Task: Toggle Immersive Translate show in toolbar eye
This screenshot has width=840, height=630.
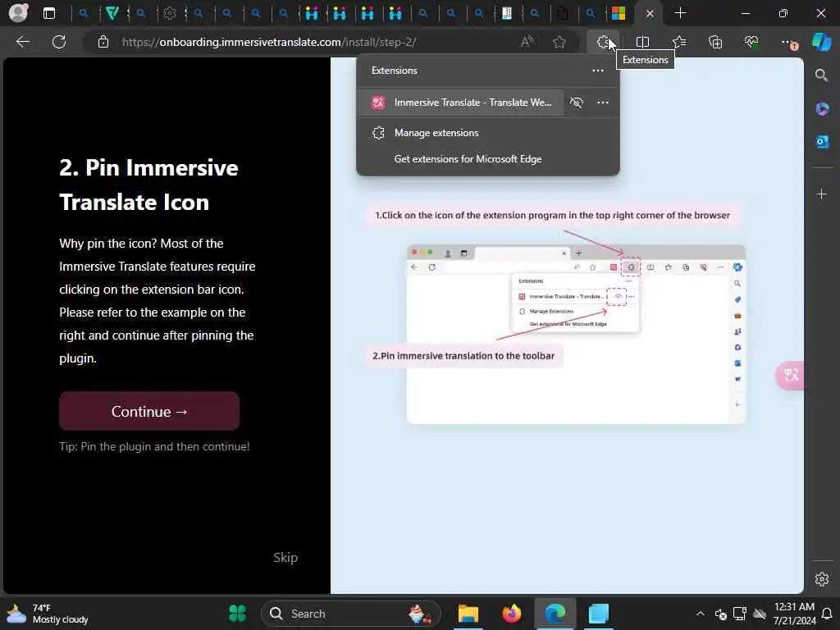Action: pyautogui.click(x=577, y=103)
